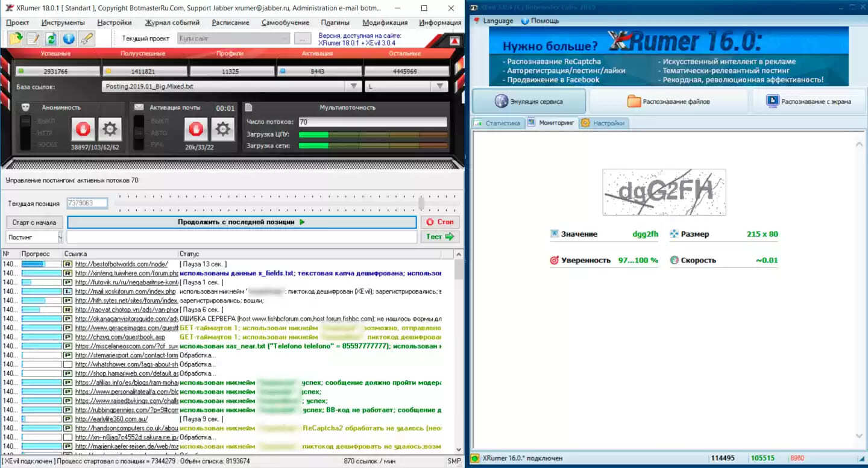Click the monitor icon on Распознавание с экрана
The height and width of the screenshot is (468, 868).
pyautogui.click(x=772, y=101)
